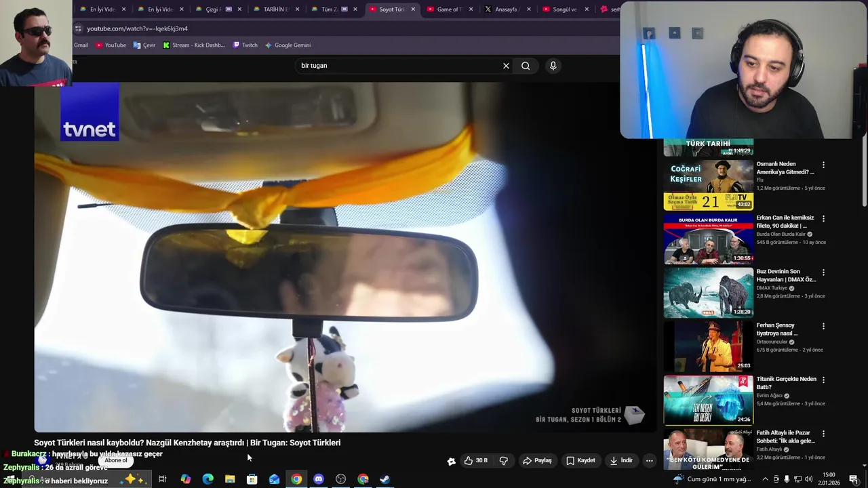Open Microsoft Store from taskbar
Image resolution: width=868 pixels, height=488 pixels.
(x=252, y=479)
